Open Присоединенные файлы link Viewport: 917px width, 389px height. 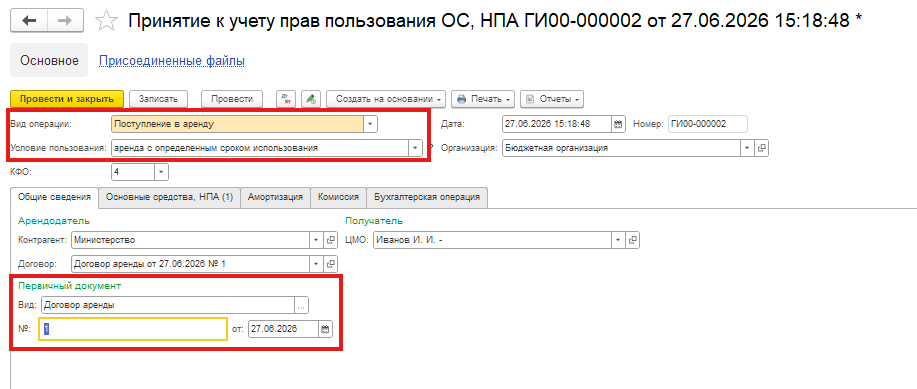tap(172, 60)
